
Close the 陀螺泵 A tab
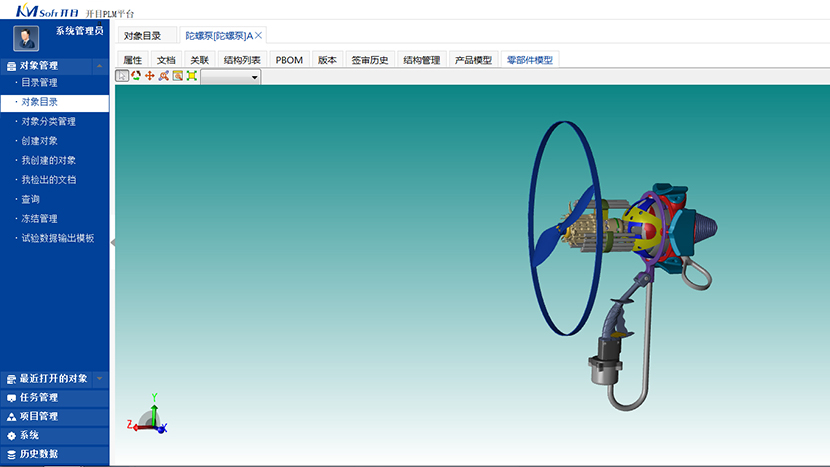259,35
